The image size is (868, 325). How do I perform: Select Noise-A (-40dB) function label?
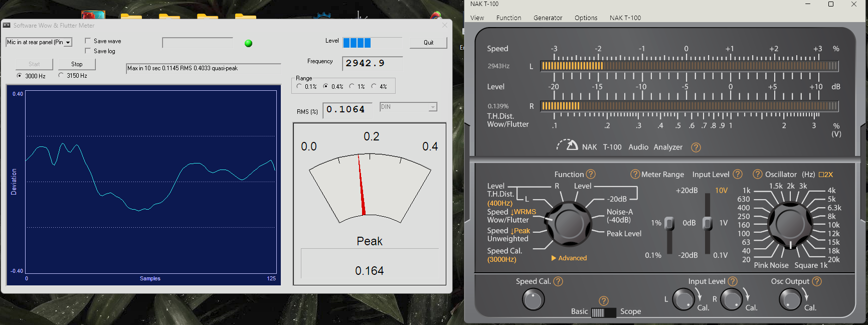click(x=620, y=216)
